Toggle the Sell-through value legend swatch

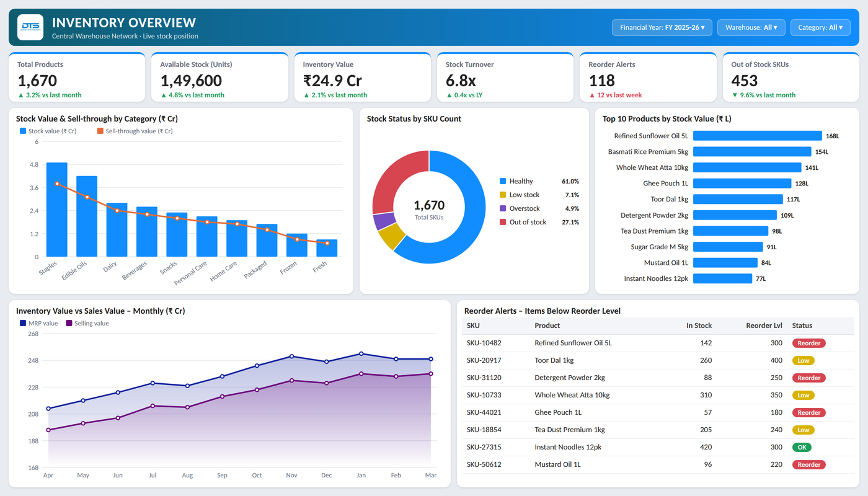[100, 131]
